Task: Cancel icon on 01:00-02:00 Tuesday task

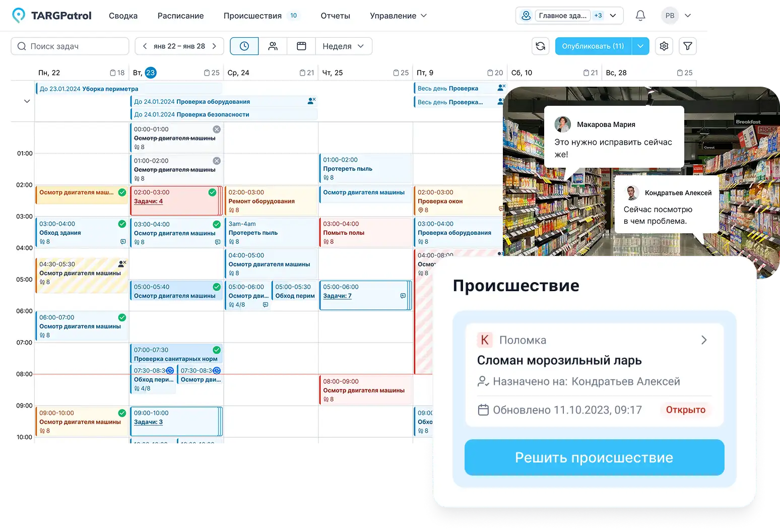Action: click(217, 161)
